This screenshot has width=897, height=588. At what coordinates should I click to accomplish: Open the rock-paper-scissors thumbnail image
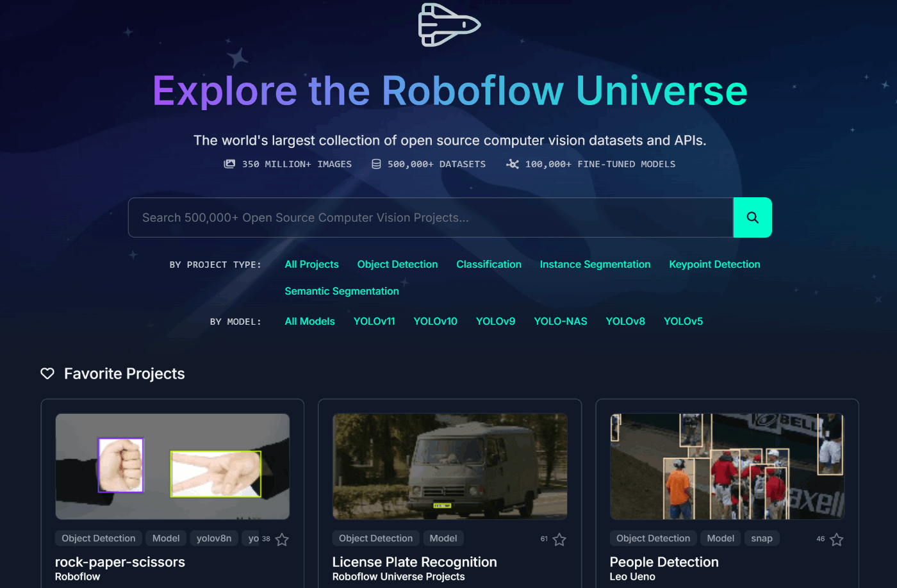[x=172, y=466]
